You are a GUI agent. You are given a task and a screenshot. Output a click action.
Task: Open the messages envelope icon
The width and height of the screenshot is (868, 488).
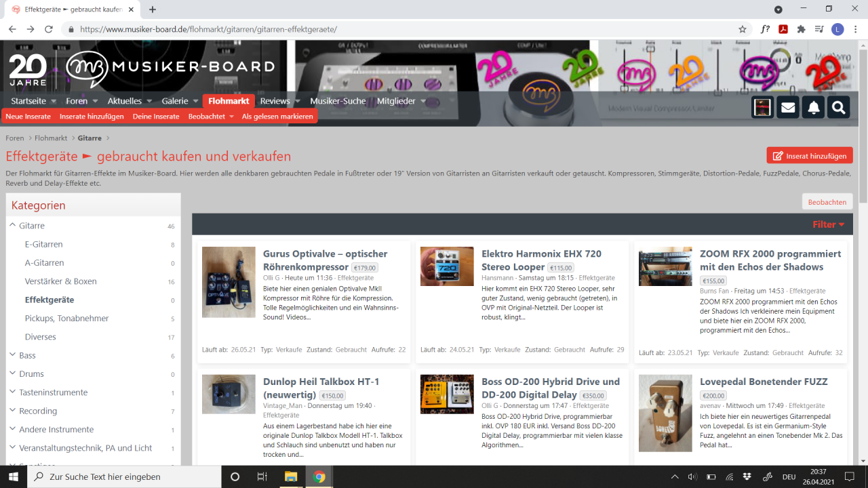coord(788,107)
